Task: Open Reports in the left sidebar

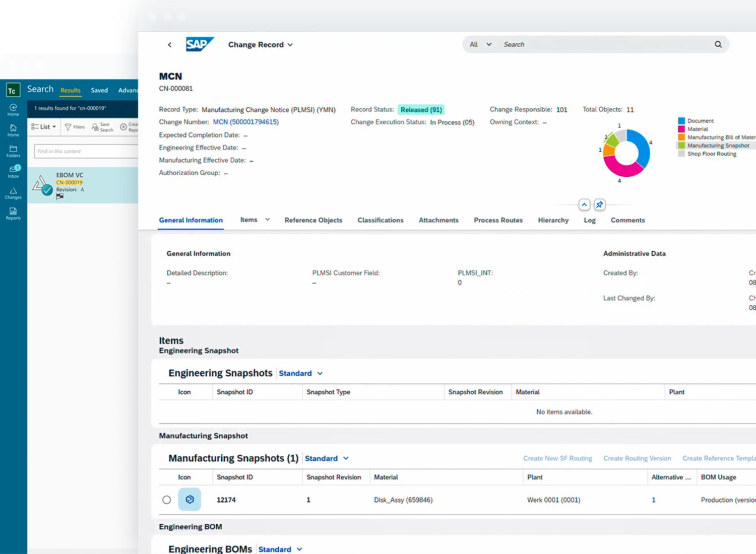Action: pyautogui.click(x=13, y=214)
